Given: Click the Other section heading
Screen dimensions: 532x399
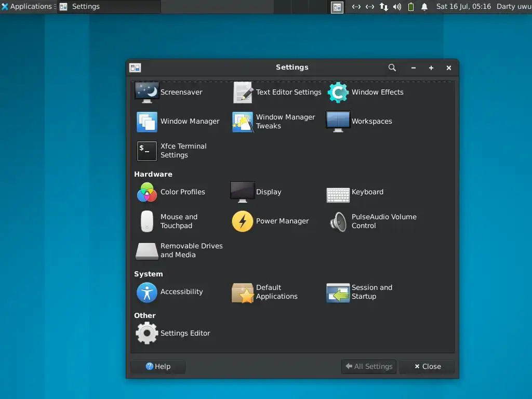Looking at the screenshot, I should [145, 315].
